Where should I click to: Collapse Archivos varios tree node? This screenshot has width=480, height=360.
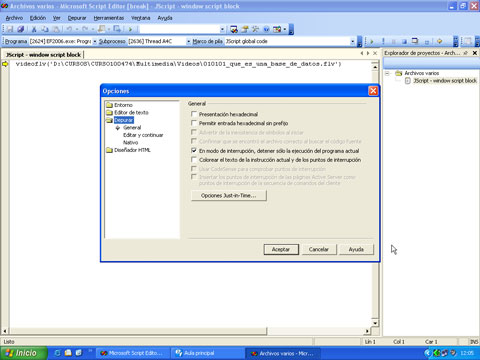point(387,73)
